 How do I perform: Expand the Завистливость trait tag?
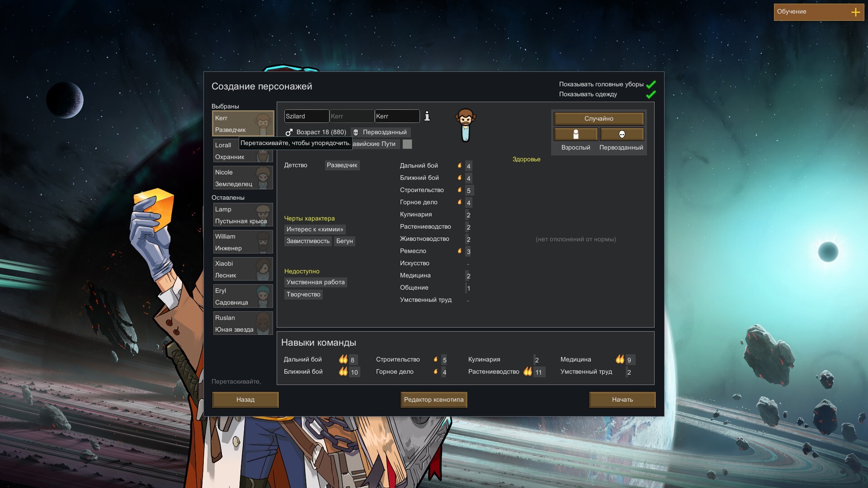[x=307, y=241]
